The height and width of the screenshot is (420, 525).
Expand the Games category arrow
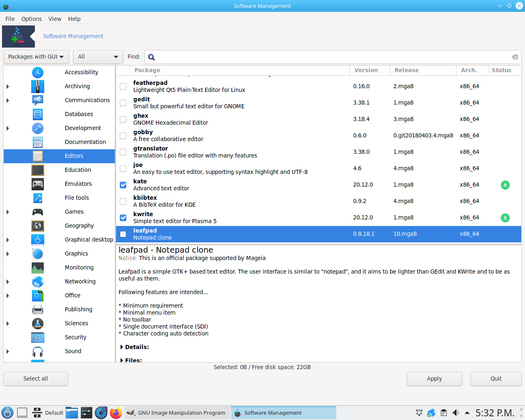click(8, 212)
